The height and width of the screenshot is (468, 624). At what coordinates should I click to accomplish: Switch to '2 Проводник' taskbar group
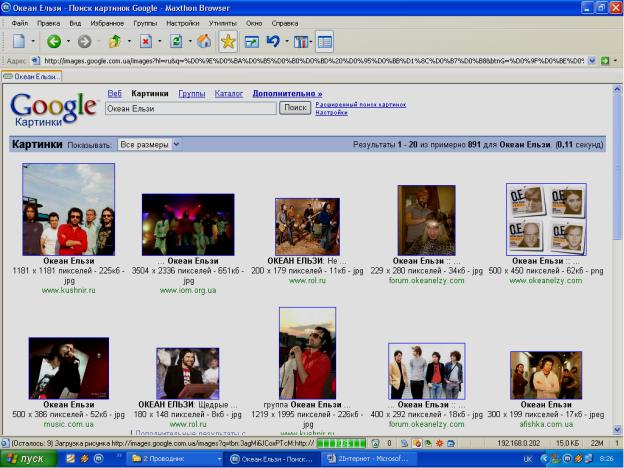(175, 459)
